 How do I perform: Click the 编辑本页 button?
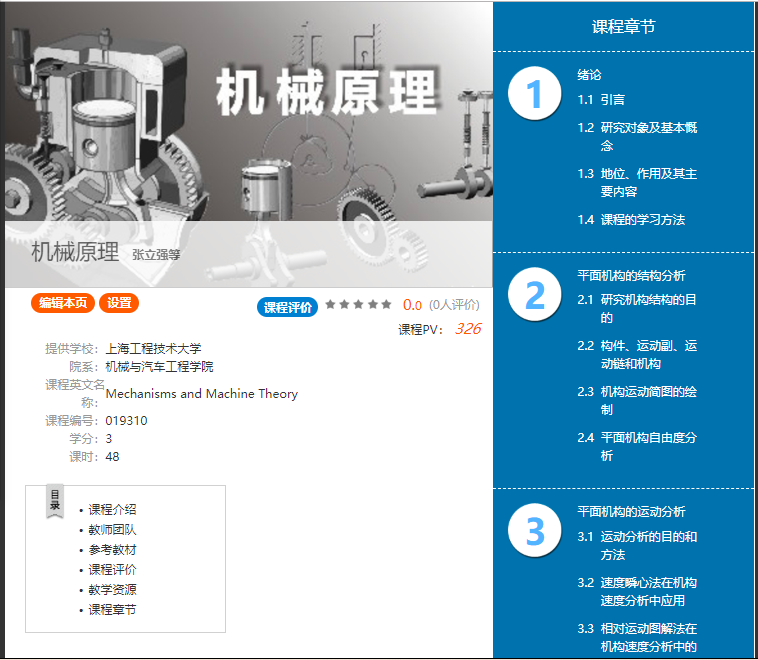[63, 303]
